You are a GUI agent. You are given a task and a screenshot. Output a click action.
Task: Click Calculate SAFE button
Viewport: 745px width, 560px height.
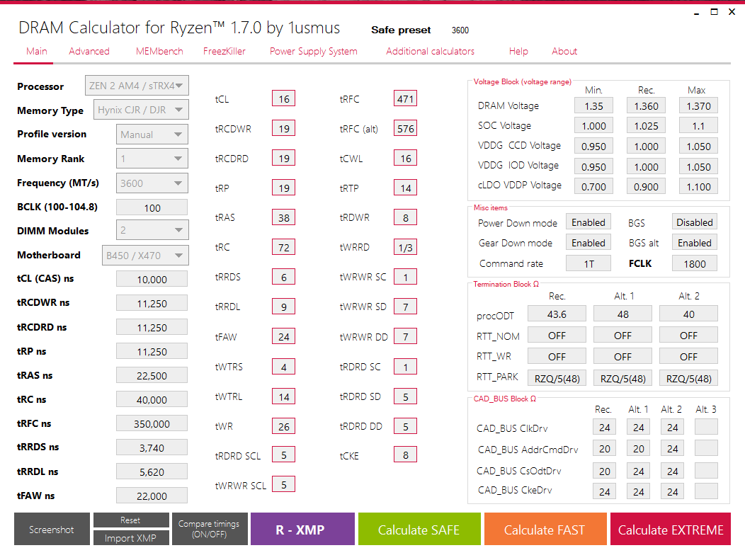[x=419, y=529]
